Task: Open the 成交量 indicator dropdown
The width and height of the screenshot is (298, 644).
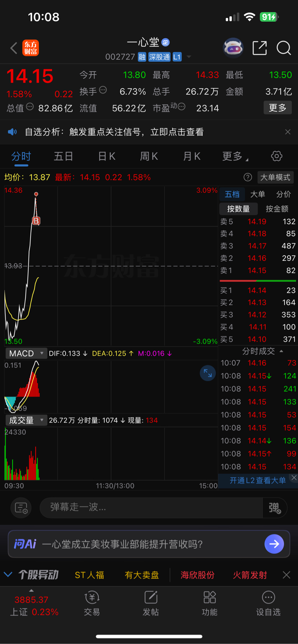Action: 26,420
